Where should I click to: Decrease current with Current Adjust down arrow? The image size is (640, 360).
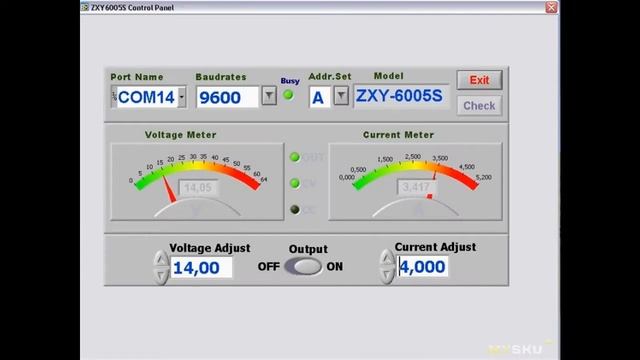386,275
